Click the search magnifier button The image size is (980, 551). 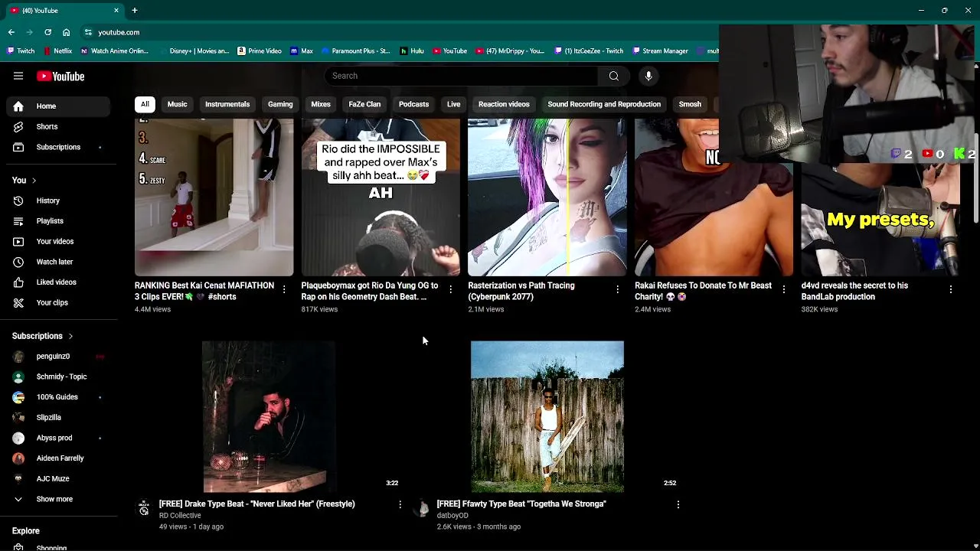point(613,76)
